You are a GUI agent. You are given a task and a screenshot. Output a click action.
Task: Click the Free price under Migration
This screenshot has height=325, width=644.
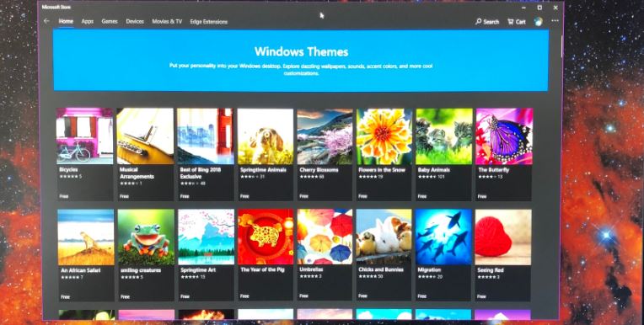pyautogui.click(x=422, y=296)
